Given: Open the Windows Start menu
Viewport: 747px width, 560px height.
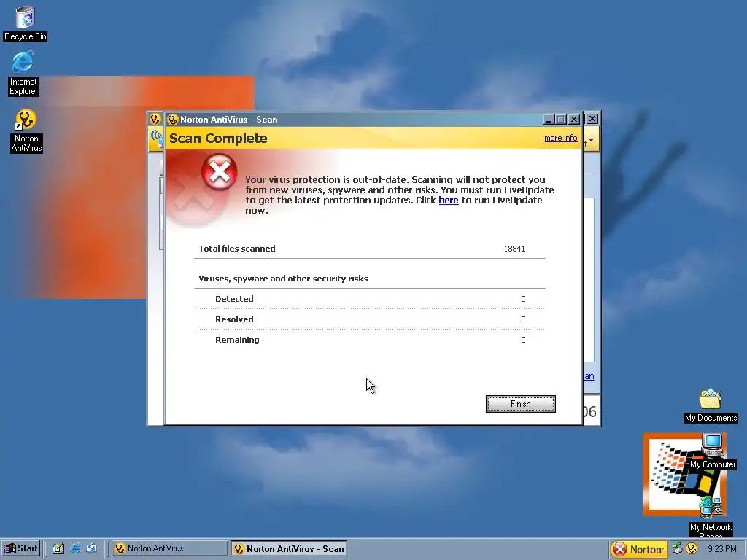Looking at the screenshot, I should pyautogui.click(x=20, y=548).
